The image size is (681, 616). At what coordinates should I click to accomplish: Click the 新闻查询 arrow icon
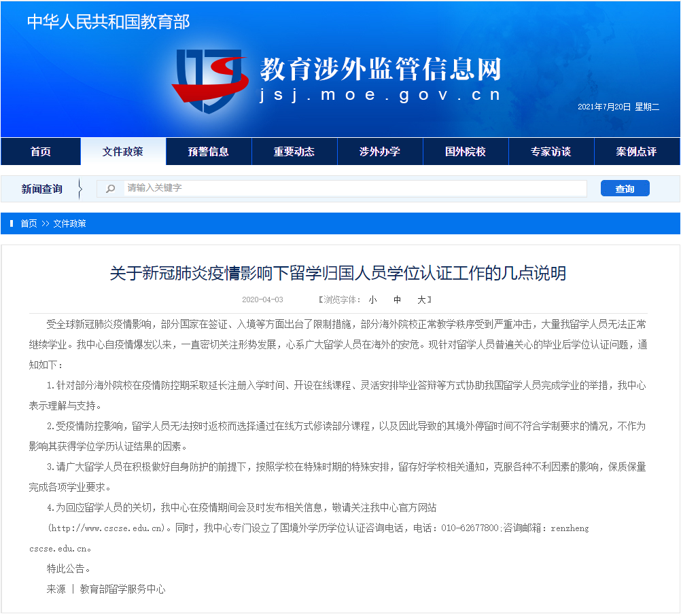[x=82, y=188]
